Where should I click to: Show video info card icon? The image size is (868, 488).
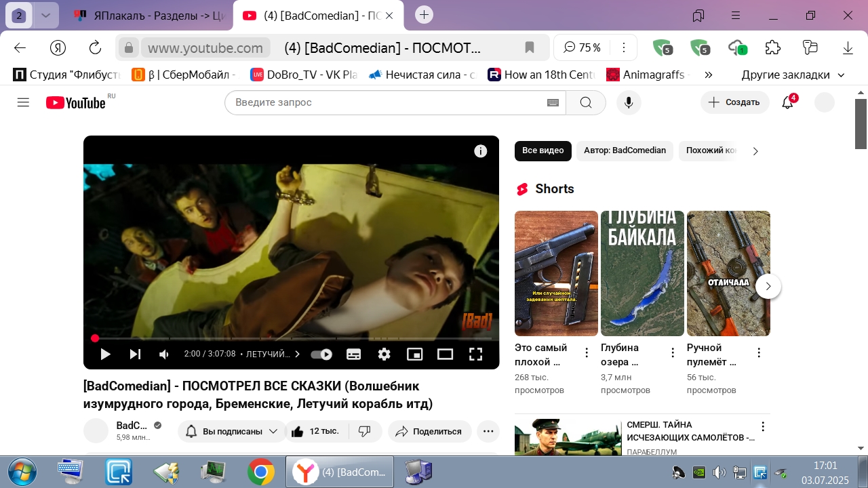coord(481,151)
